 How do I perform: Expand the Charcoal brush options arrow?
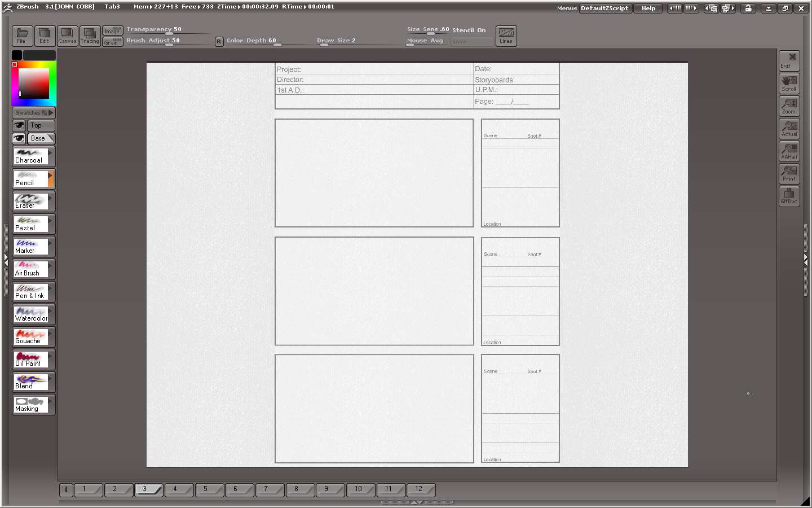click(50, 152)
